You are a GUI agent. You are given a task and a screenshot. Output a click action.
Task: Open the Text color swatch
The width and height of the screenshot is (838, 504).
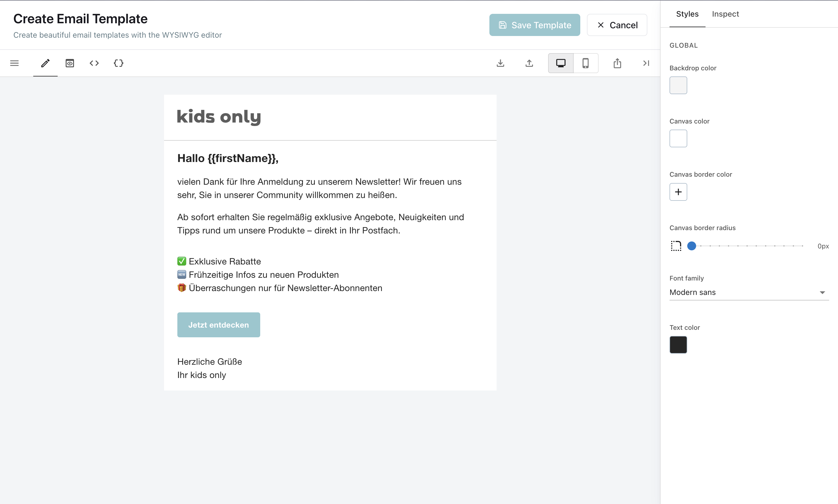[678, 345]
